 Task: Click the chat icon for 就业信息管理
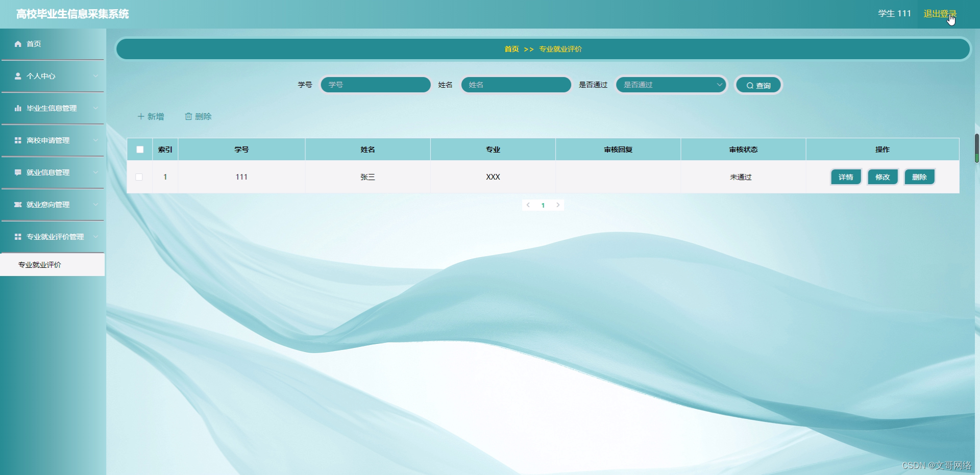pyautogui.click(x=17, y=172)
